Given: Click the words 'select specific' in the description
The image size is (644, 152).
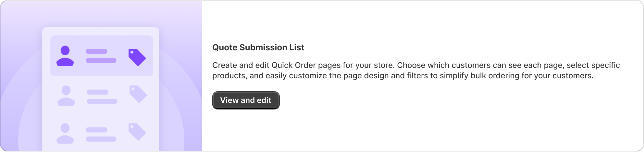Looking at the screenshot, I should [x=592, y=65].
